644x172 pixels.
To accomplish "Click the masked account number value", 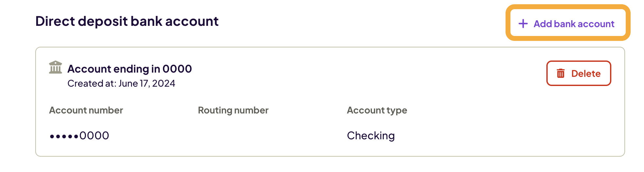I will (x=79, y=136).
